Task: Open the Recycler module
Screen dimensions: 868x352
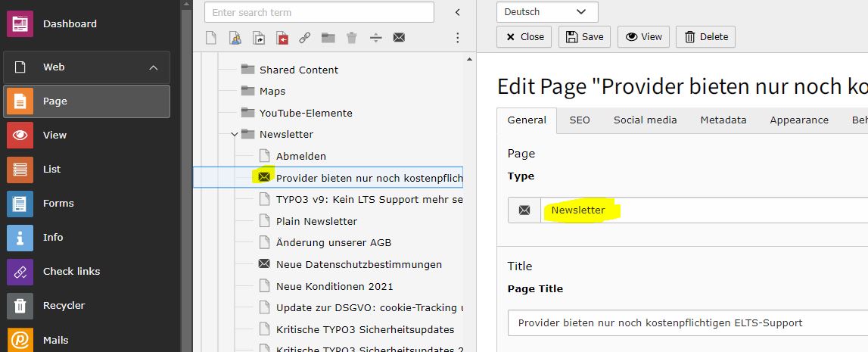Action: click(x=64, y=306)
